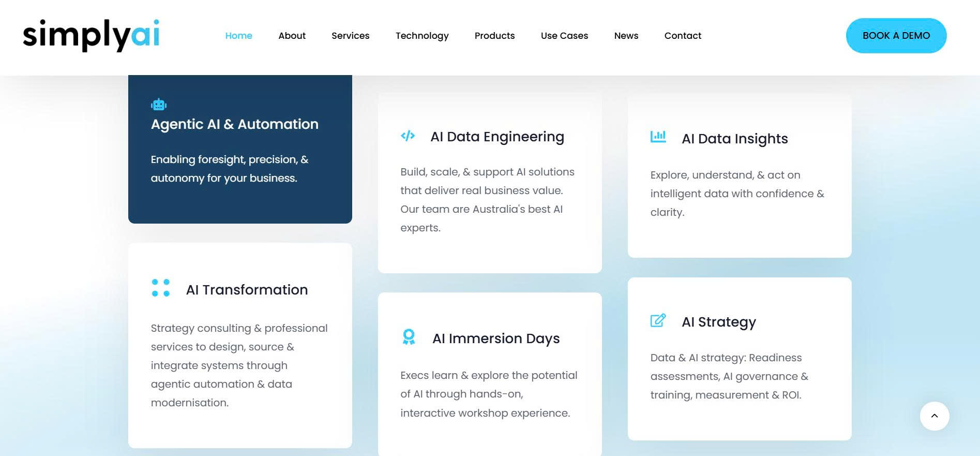Open the AI Transformation heading
Screen dimensions: 980x456
tap(247, 290)
